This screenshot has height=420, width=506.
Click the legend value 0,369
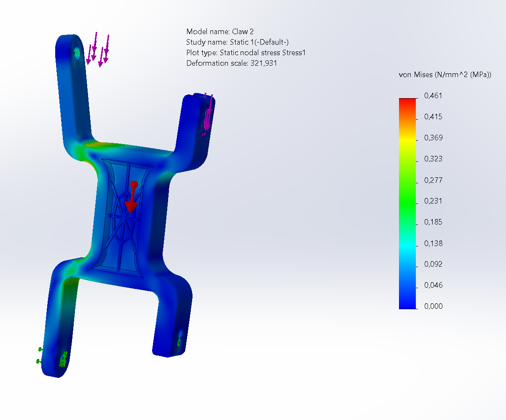434,138
